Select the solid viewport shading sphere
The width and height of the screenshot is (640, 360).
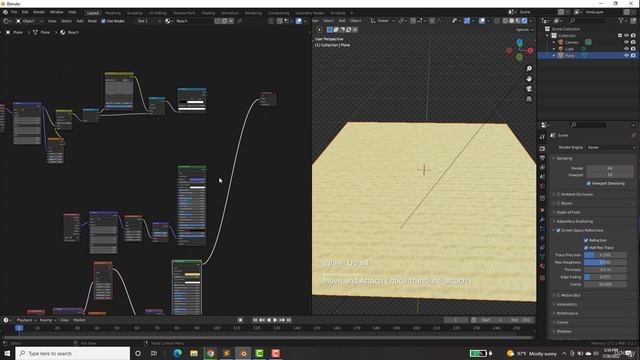point(511,21)
